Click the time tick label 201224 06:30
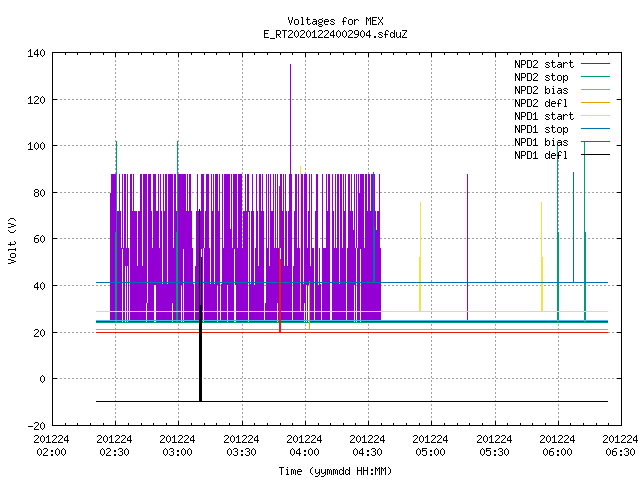Image resolution: width=640 pixels, height=480 pixels. coord(620,446)
